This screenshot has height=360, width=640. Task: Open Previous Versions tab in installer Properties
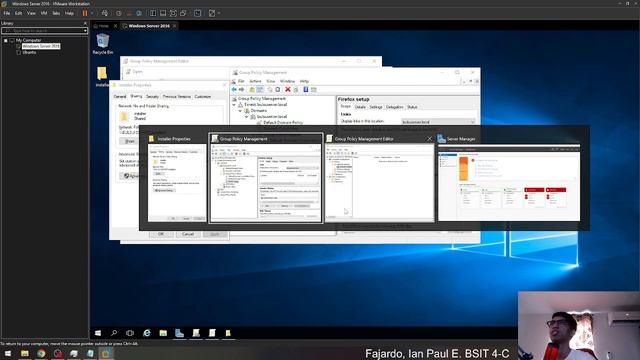(x=177, y=97)
